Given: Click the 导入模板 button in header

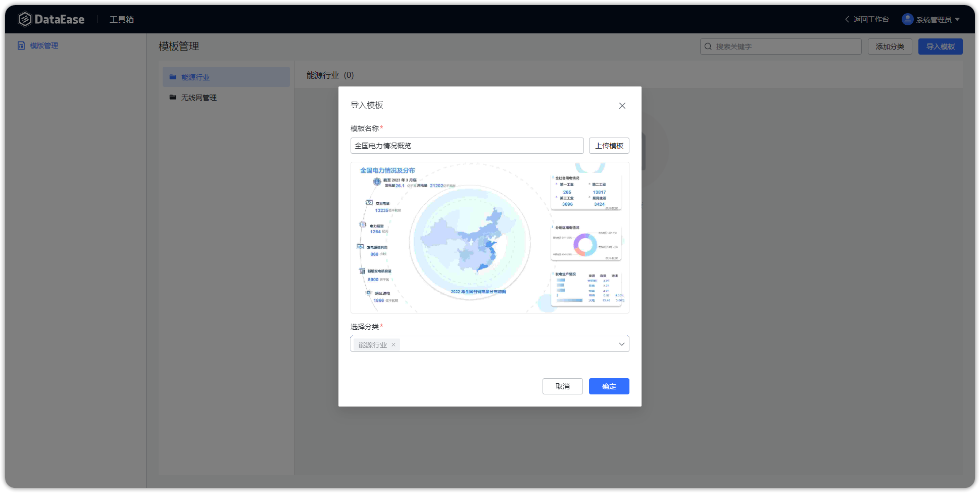Looking at the screenshot, I should click(x=941, y=47).
